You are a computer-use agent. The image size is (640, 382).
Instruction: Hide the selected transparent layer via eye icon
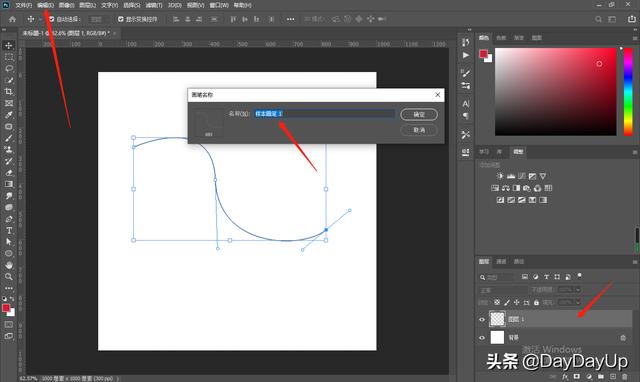[x=482, y=320]
